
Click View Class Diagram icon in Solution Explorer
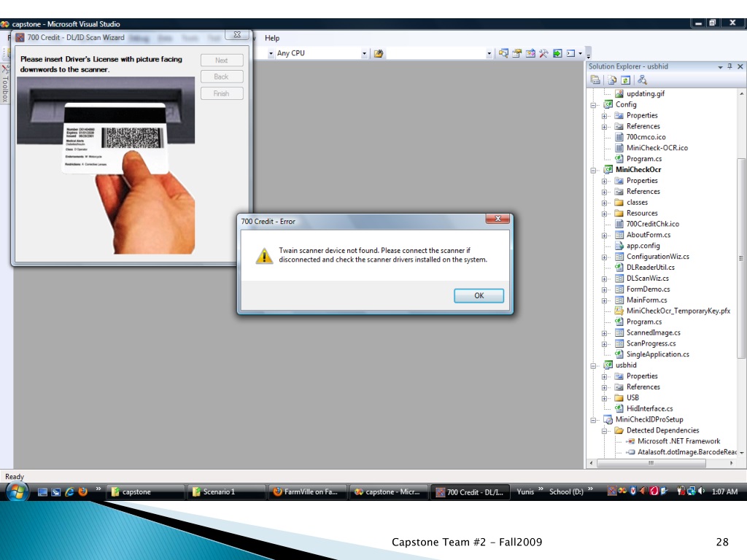[x=642, y=80]
